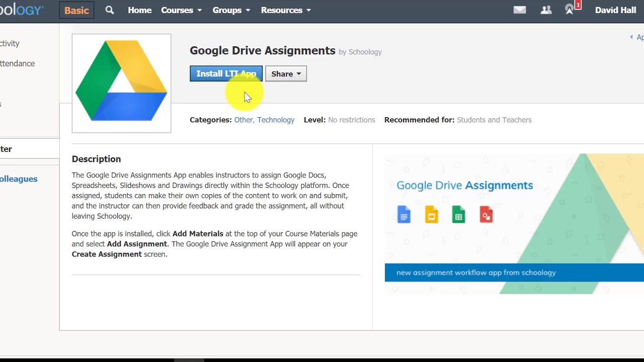Open the Technology category link
This screenshot has height=362, width=644.
tap(276, 120)
